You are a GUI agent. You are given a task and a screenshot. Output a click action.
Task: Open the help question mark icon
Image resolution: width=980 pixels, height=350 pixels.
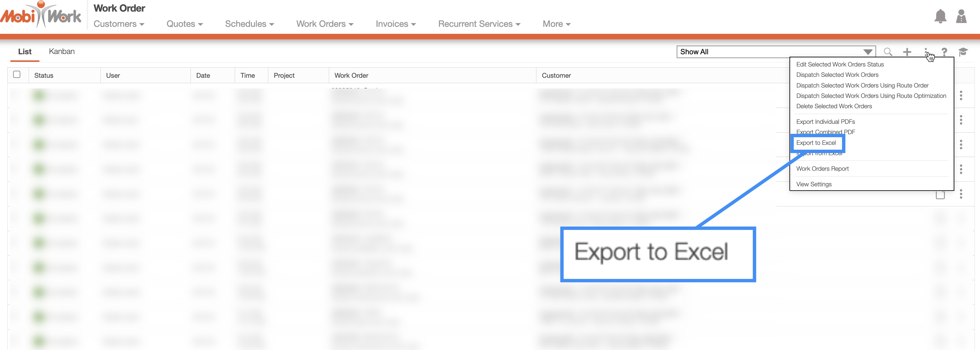944,52
